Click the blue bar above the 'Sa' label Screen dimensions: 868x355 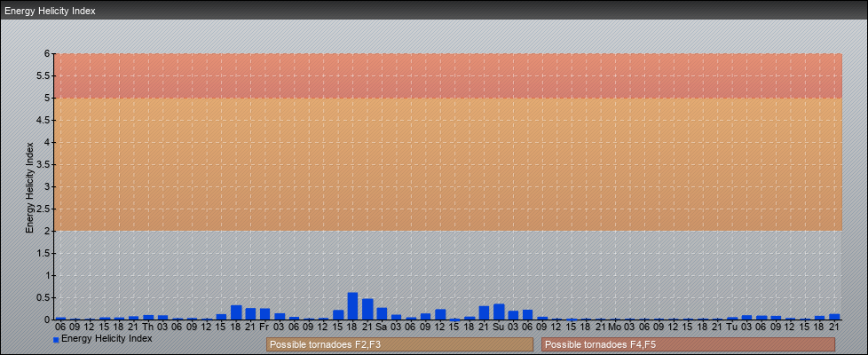coord(382,313)
